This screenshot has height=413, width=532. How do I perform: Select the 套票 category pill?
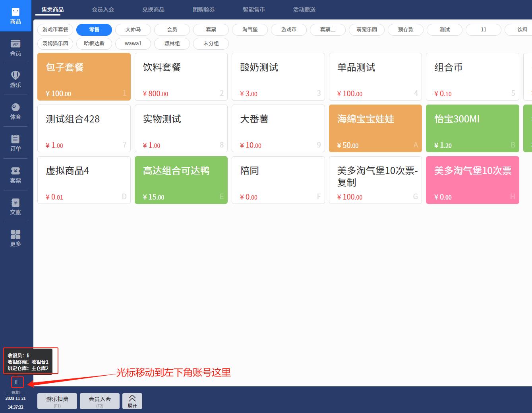(x=211, y=30)
